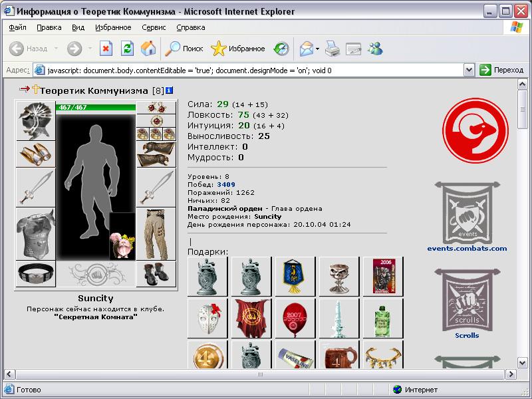Open the Избранное star toolbar button
Screen dimensions: 532x399
(237, 49)
